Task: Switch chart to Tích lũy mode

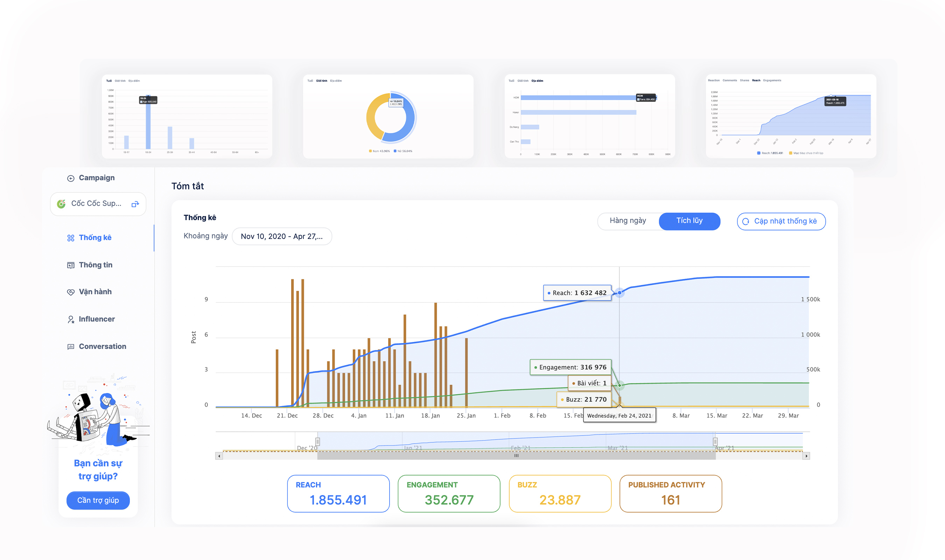Action: pyautogui.click(x=689, y=221)
